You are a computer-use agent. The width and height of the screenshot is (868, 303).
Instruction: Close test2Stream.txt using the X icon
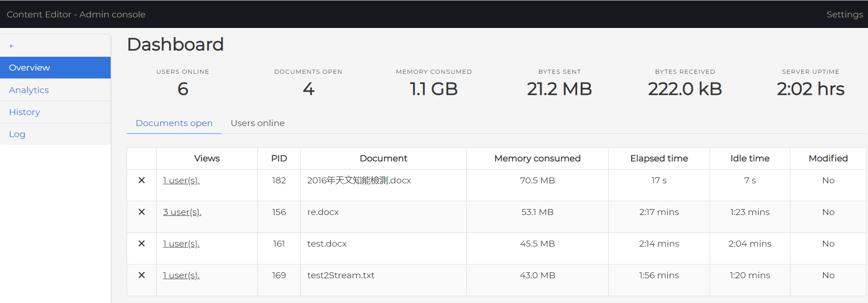coord(141,275)
